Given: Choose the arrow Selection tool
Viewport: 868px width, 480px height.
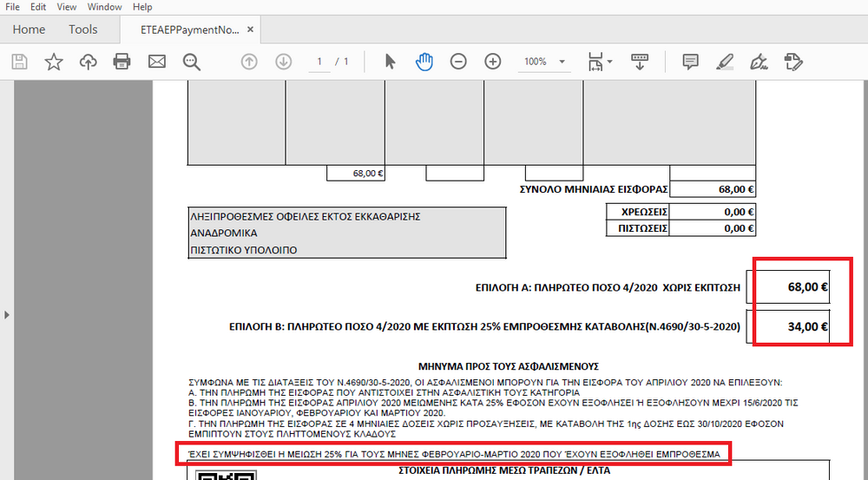Looking at the screenshot, I should 390,62.
